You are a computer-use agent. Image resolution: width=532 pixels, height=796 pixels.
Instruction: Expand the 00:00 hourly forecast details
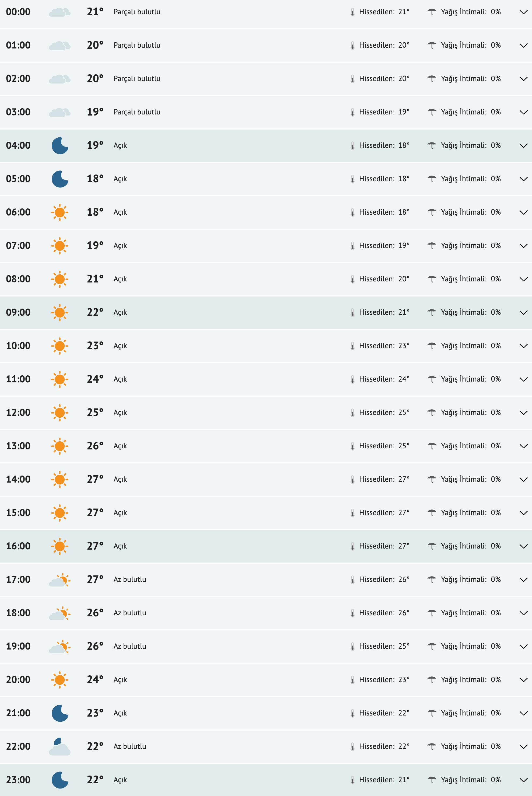(523, 12)
